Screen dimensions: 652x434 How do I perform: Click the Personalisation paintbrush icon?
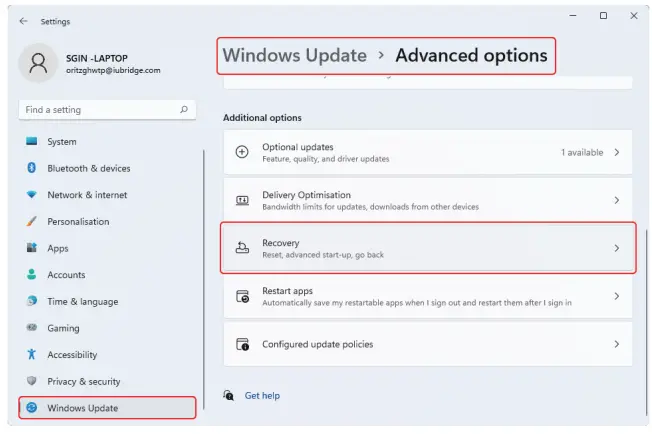pos(32,221)
